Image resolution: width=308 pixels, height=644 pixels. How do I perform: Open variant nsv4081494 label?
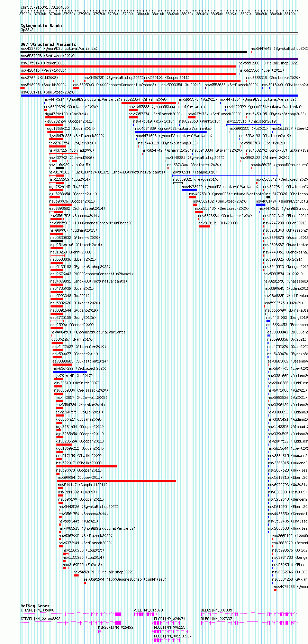(x=282, y=201)
